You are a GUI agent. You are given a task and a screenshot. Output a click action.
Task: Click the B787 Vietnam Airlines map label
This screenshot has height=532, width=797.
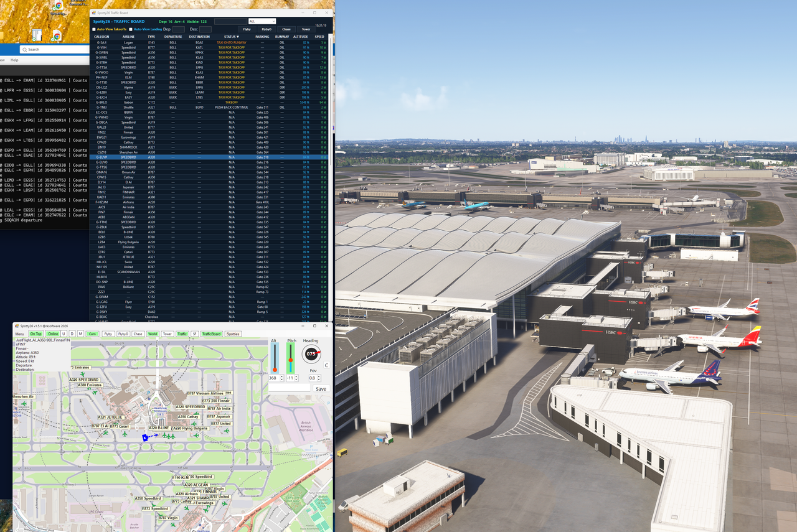point(205,393)
